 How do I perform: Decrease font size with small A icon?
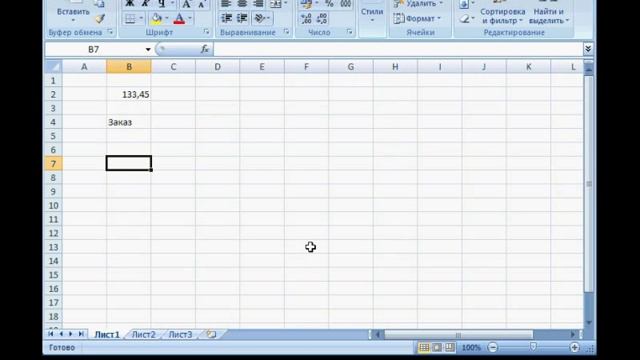point(201,4)
